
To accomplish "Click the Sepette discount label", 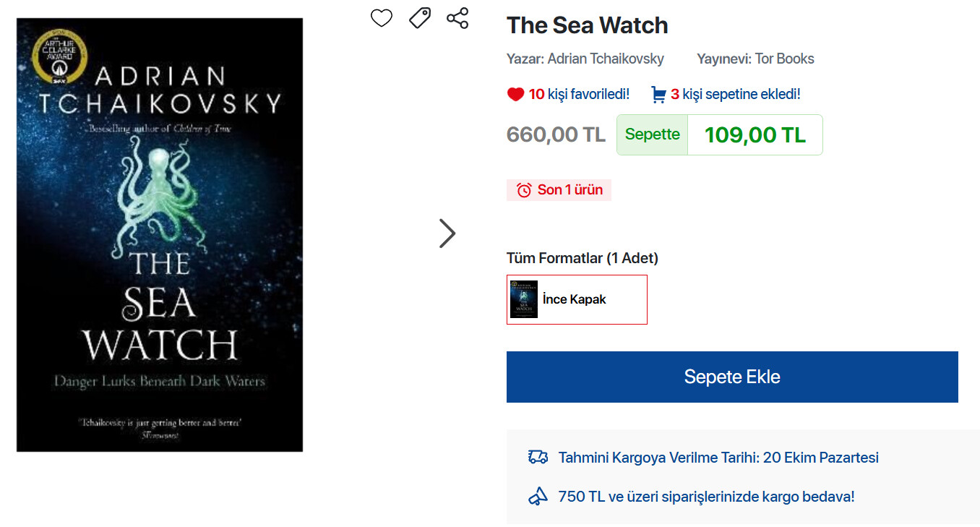I will point(652,135).
